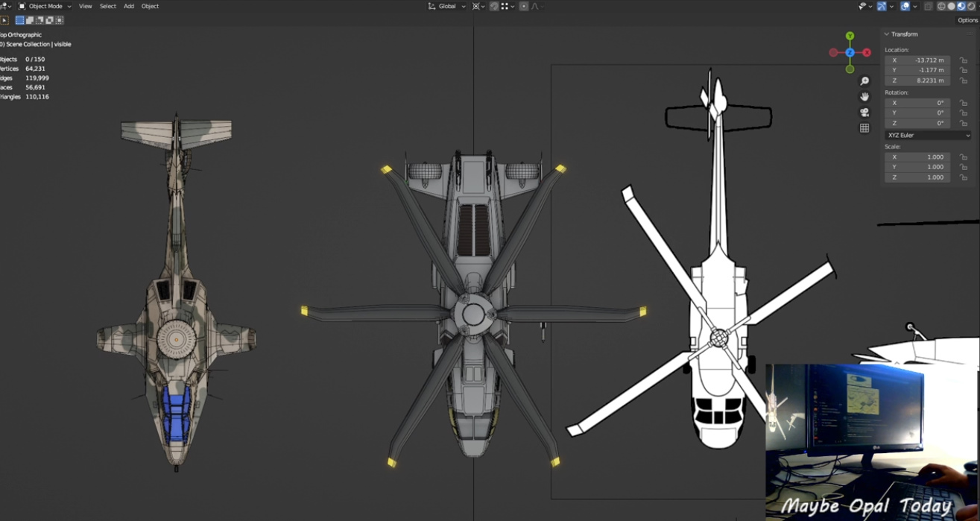Lock the Rotation Y value
The image size is (980, 521).
click(x=964, y=113)
